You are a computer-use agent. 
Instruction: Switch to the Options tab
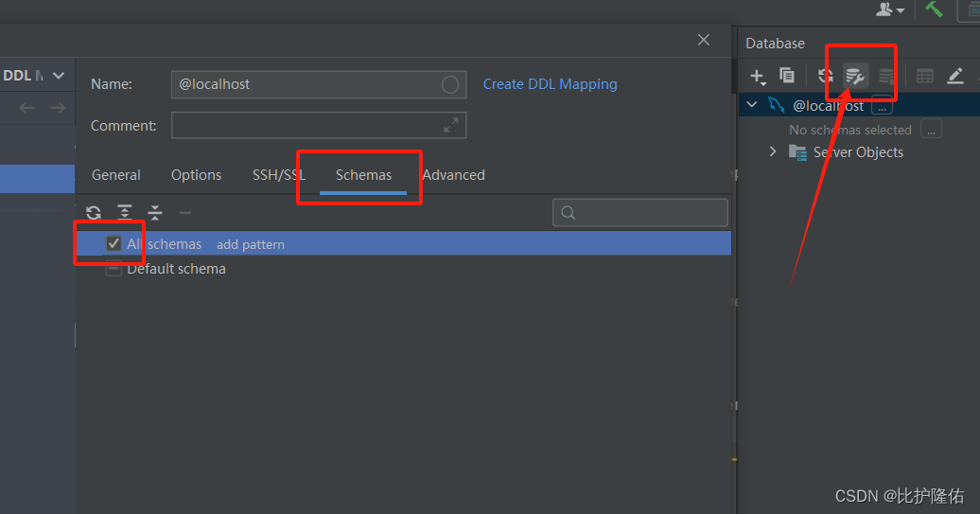coord(196,175)
